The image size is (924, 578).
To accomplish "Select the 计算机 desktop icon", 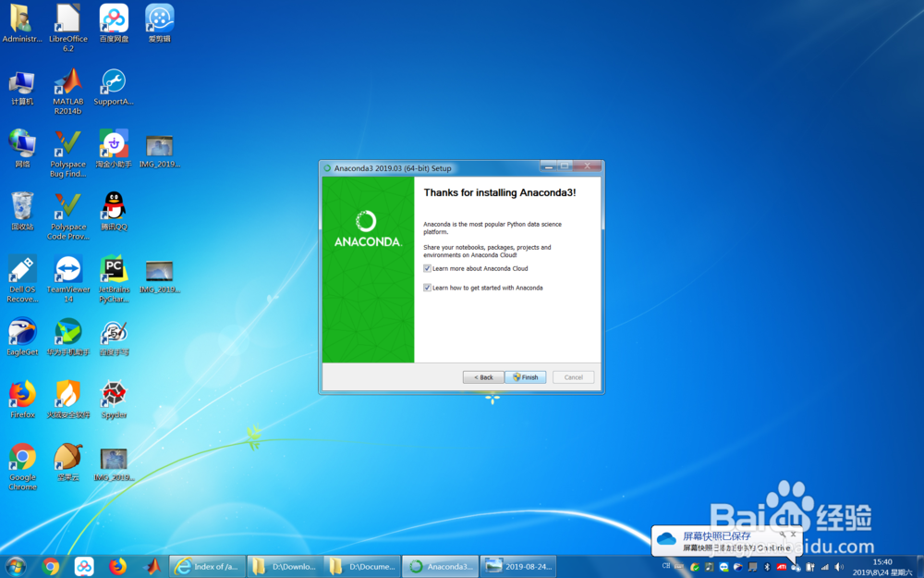I will click(22, 87).
